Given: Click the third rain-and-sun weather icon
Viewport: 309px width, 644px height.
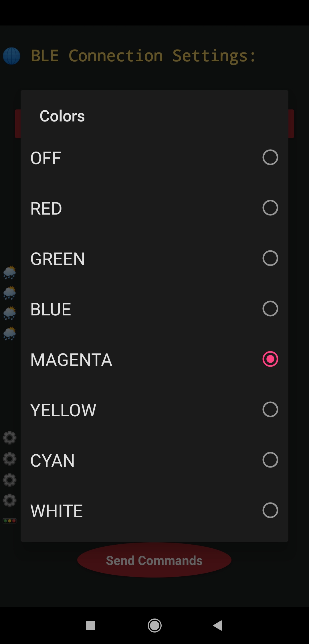Looking at the screenshot, I should (9, 313).
